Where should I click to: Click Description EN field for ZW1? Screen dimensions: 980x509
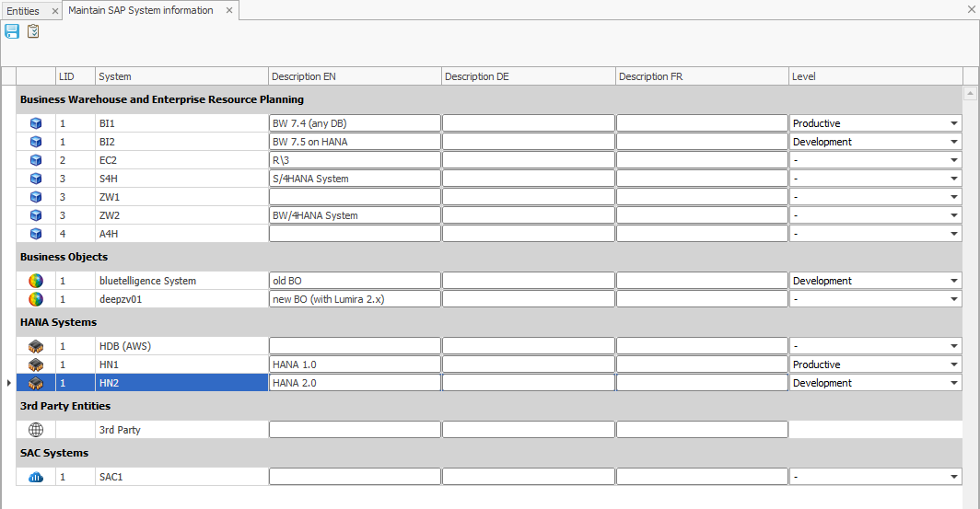(355, 197)
